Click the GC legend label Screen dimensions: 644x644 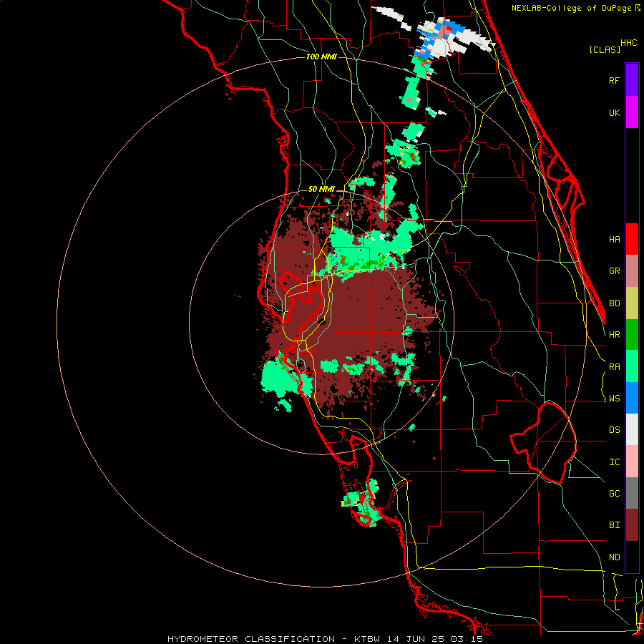[x=614, y=494]
